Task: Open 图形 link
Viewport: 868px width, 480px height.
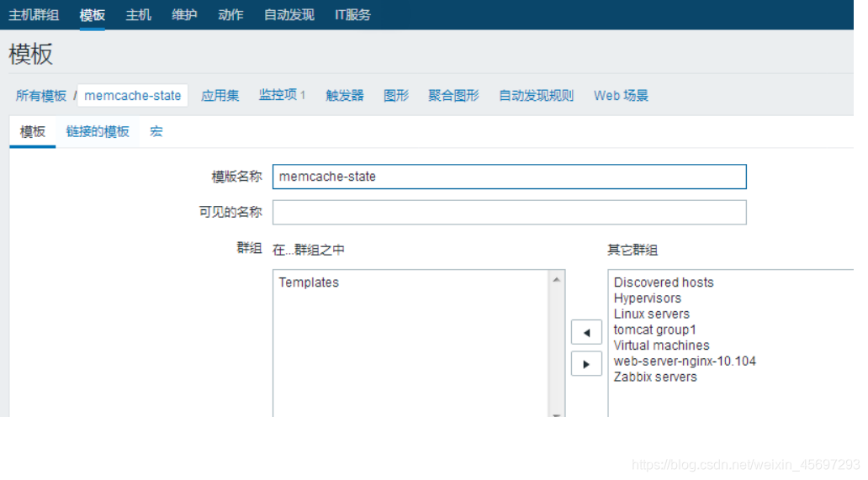Action: [x=396, y=96]
